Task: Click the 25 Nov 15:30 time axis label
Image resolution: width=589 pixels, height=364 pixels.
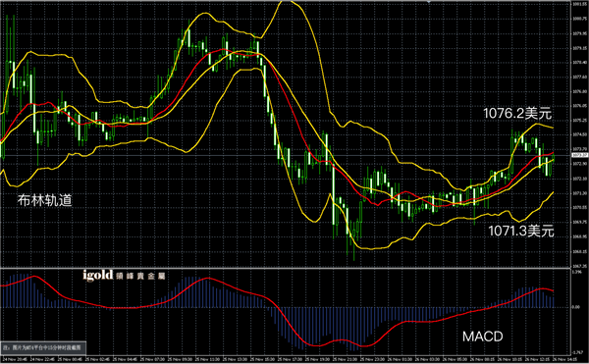Action: point(262,359)
